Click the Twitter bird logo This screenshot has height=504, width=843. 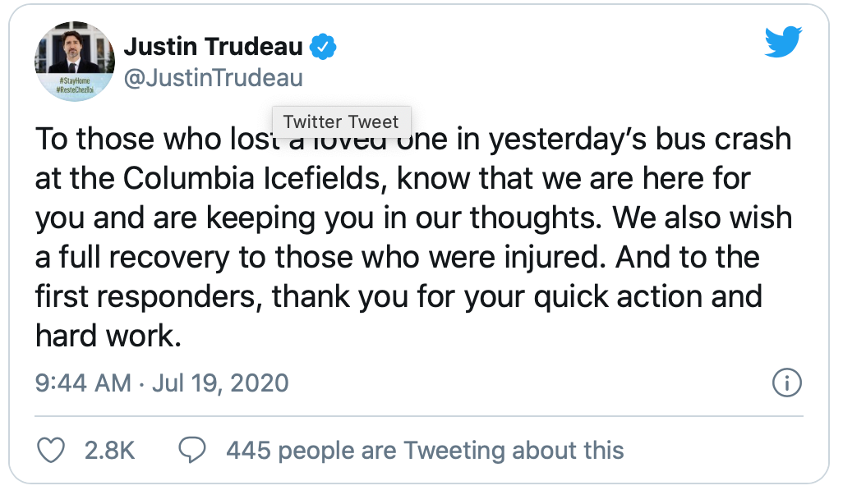tap(782, 41)
